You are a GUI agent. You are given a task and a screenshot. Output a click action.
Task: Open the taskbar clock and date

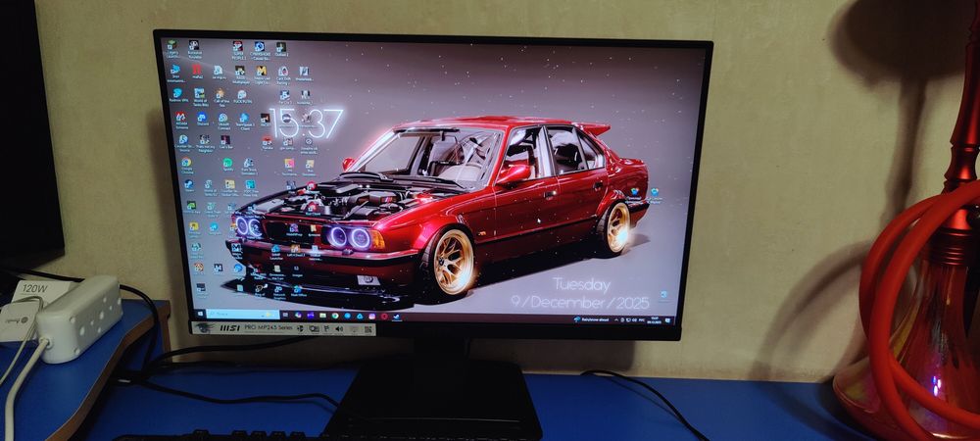(654, 320)
